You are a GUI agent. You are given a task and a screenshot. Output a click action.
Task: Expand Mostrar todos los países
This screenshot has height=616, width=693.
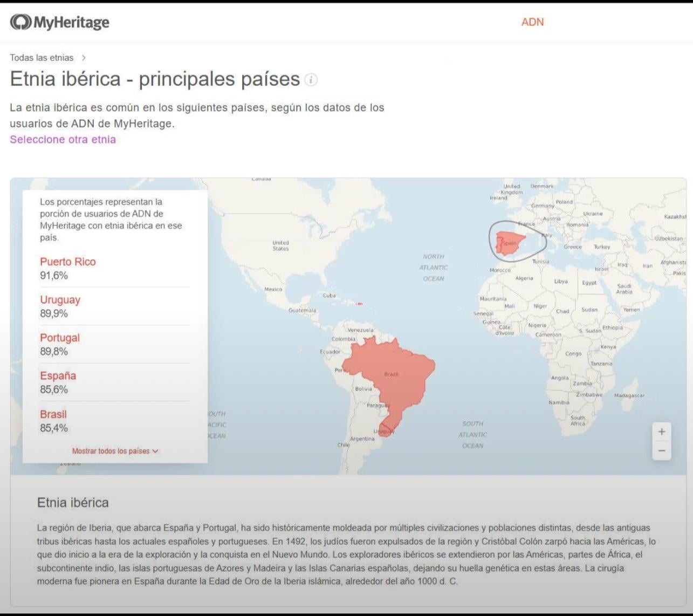click(x=115, y=451)
